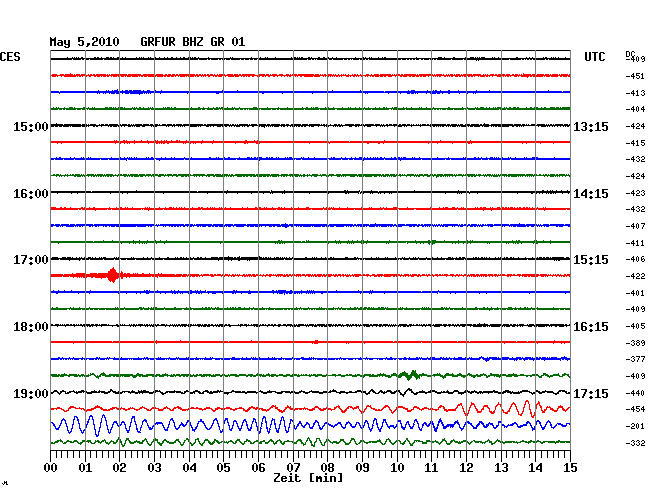This screenshot has height=494, width=650.
Task: Select the 18:00 local time label
Action: click(x=31, y=327)
